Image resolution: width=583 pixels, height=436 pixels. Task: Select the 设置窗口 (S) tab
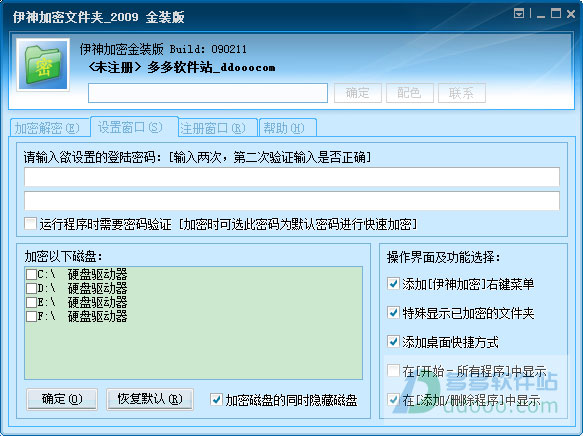(x=130, y=127)
